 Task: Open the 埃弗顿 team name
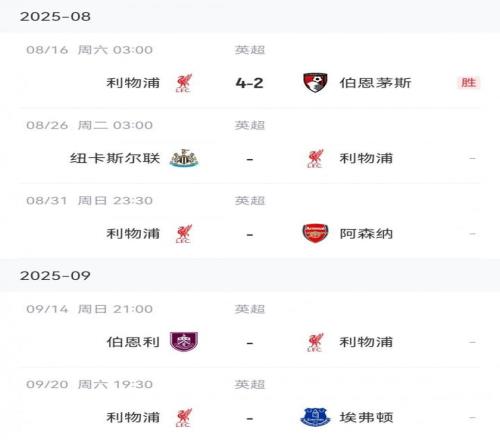(x=366, y=417)
